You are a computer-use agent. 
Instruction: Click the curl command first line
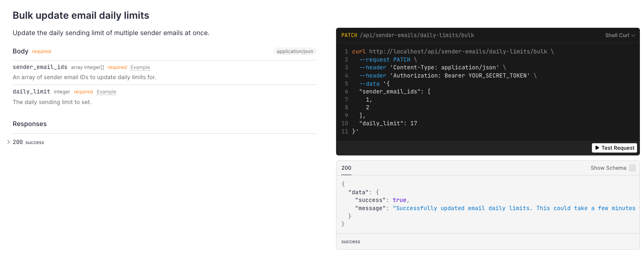pos(453,51)
